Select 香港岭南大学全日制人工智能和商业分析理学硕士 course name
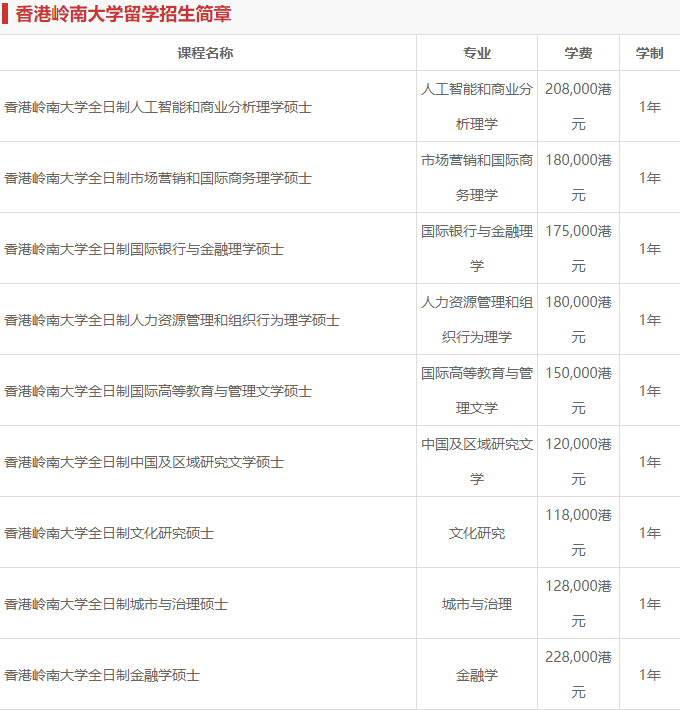 point(158,107)
